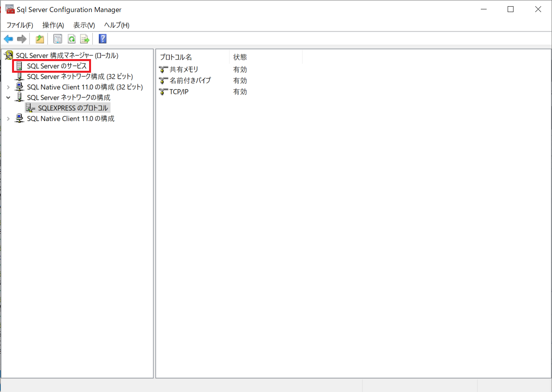
Task: Click icon beside SQL Server ネットワーク構成 (32 ビット)
Action: coord(19,77)
